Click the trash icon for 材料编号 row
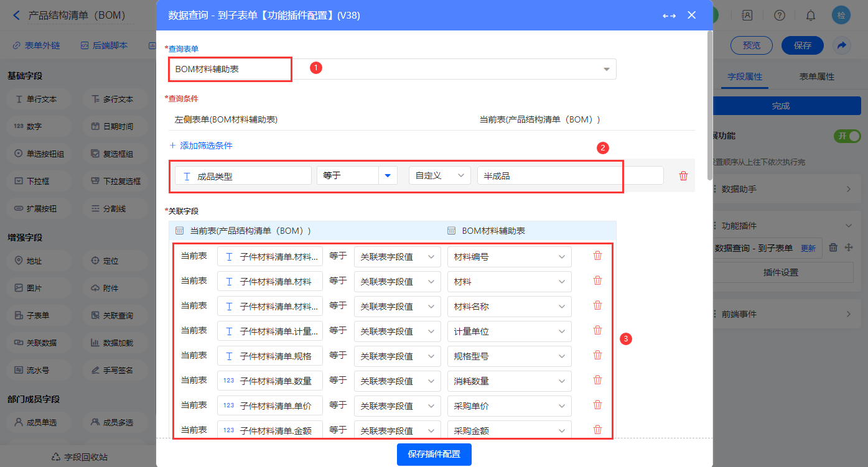Screen dimensions: 868x467 coord(597,256)
